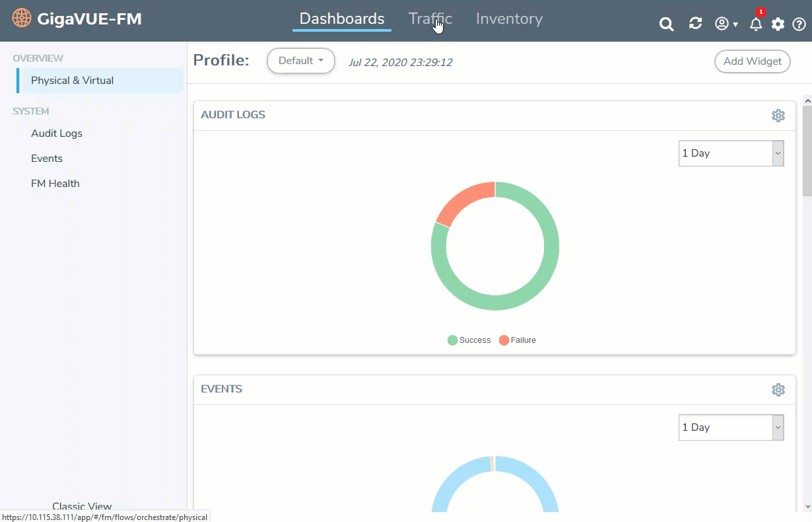Toggle the Failure legend item
The width and height of the screenshot is (812, 522).
click(518, 340)
